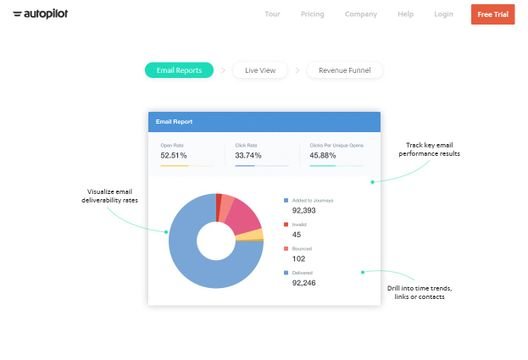The height and width of the screenshot is (360, 528).
Task: Go to the Company page
Action: pyautogui.click(x=361, y=14)
